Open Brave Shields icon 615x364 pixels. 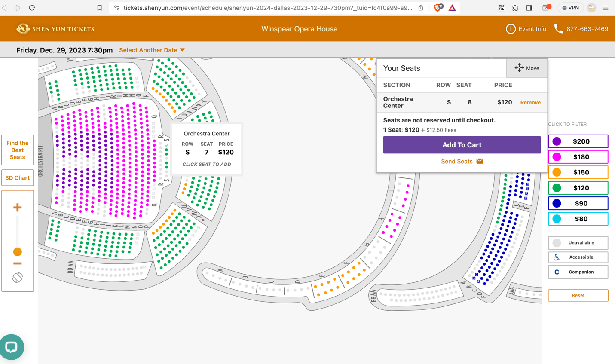(x=438, y=8)
